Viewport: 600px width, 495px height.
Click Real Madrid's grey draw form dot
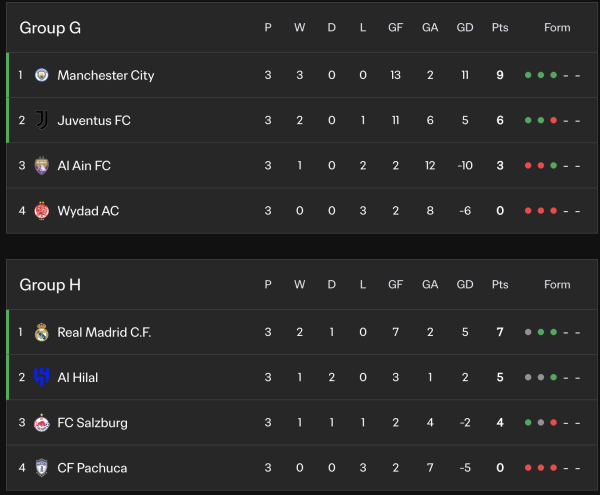(x=529, y=332)
